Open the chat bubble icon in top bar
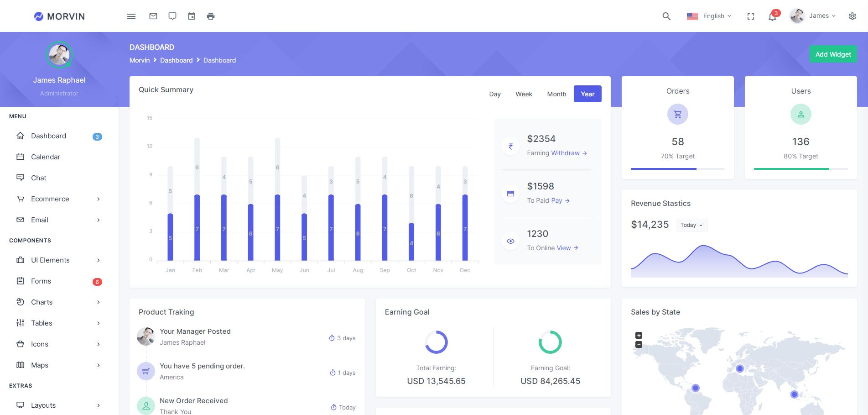This screenshot has width=868, height=415. 172,16
